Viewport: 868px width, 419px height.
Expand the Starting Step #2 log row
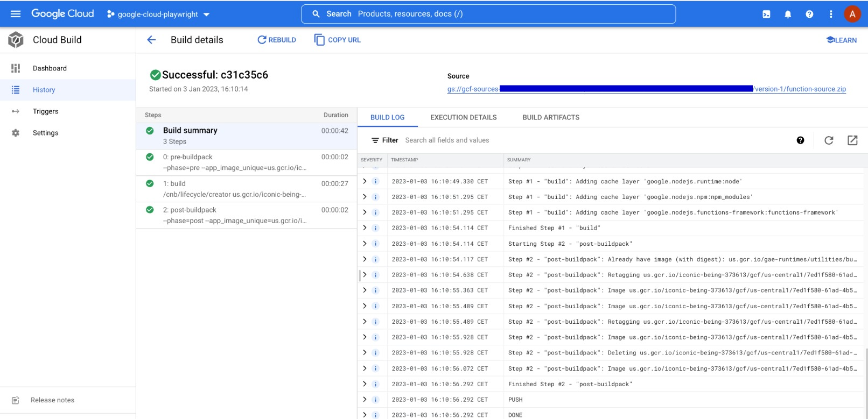(365, 244)
